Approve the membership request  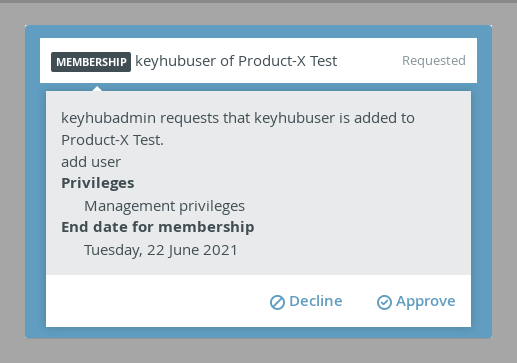(416, 302)
